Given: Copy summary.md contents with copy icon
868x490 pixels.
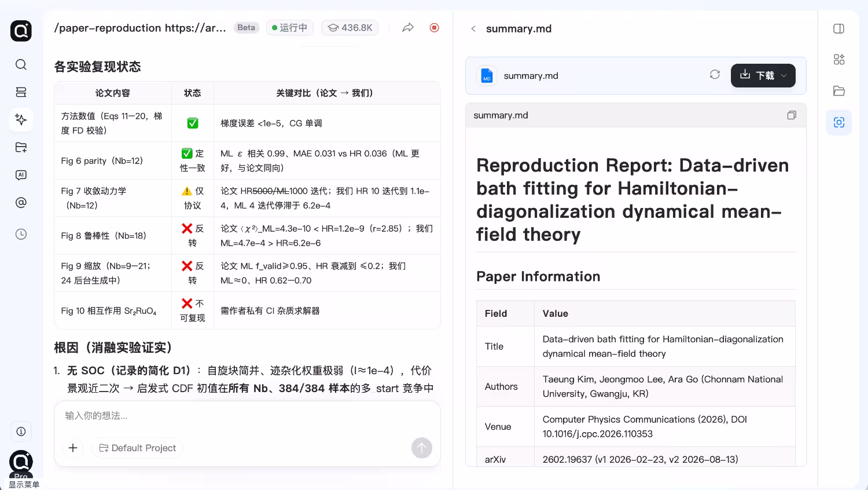Looking at the screenshot, I should coord(792,115).
